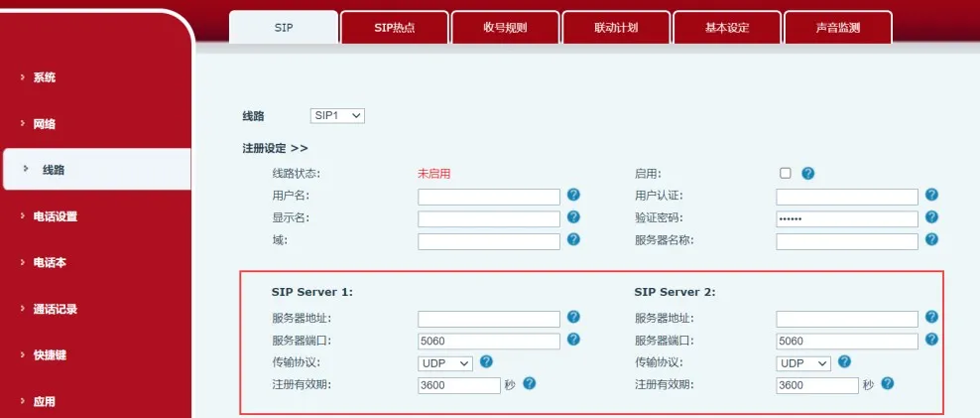Open the 收号规则 tab
This screenshot has width=980, height=418.
[x=505, y=28]
